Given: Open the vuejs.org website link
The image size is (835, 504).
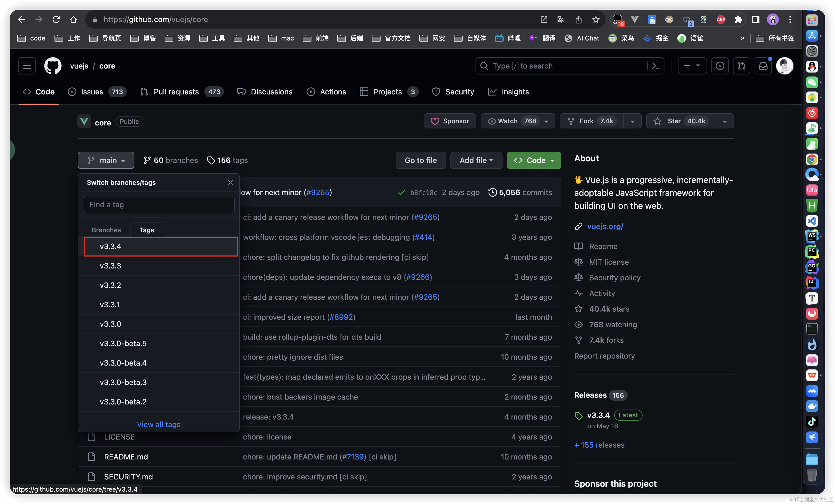Looking at the screenshot, I should [x=605, y=226].
